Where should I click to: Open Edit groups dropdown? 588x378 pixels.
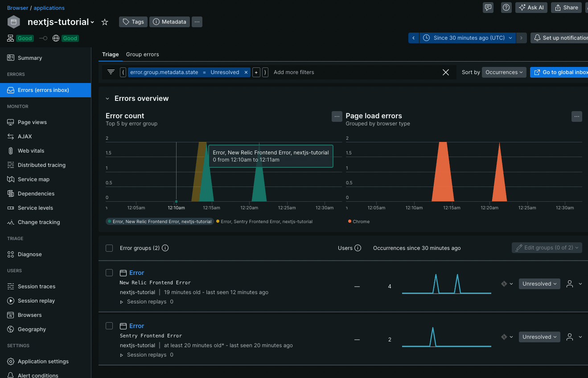(x=547, y=248)
